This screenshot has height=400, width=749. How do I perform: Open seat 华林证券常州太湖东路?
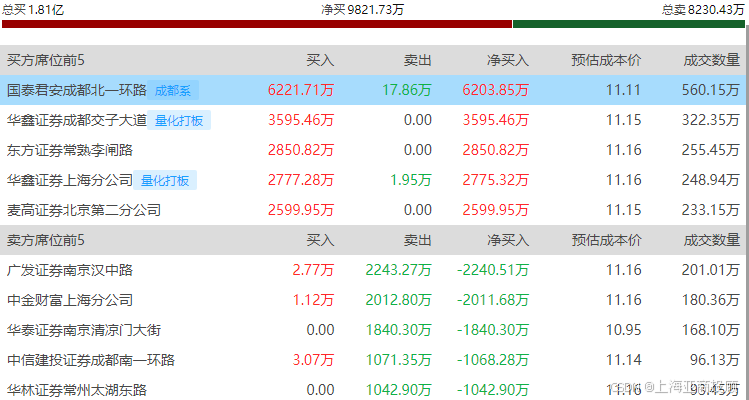click(77, 390)
